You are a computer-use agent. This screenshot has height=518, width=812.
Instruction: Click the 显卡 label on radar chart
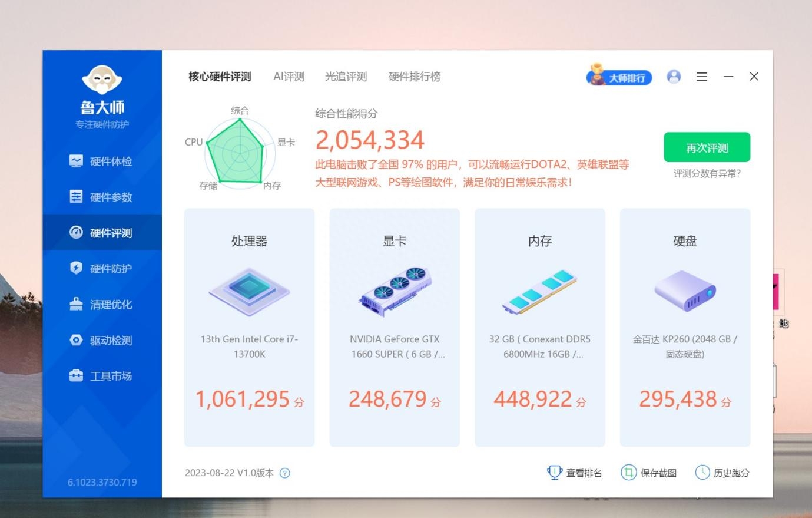(x=286, y=142)
